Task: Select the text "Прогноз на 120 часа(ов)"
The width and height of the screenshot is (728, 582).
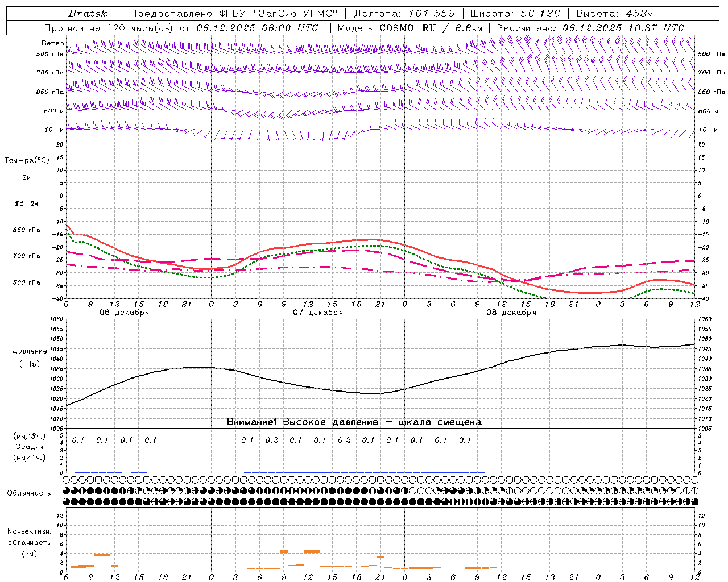Action: 109,28
